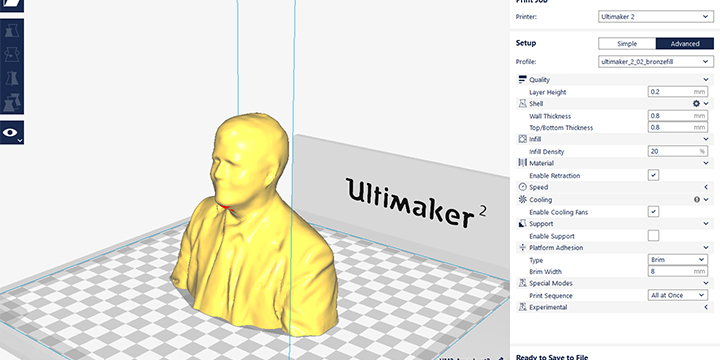Click the Infill category icon

pos(522,139)
